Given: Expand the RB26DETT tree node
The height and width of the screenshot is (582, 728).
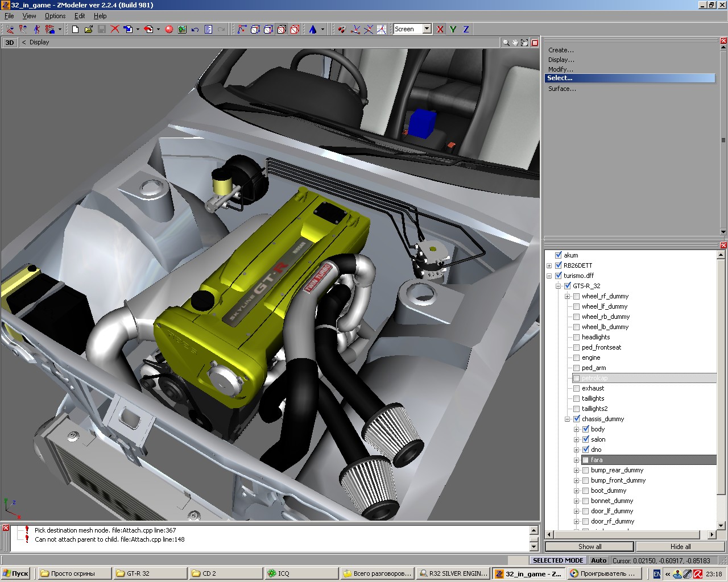Looking at the screenshot, I should coord(549,265).
